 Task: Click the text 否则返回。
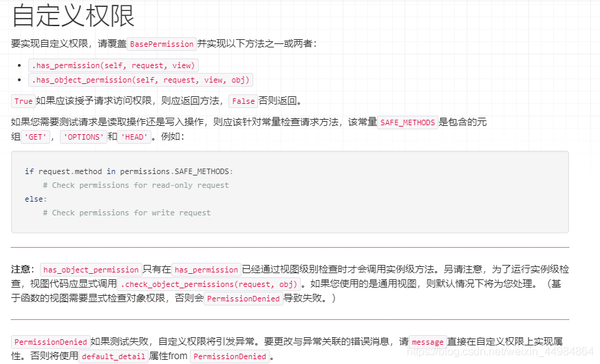point(282,100)
